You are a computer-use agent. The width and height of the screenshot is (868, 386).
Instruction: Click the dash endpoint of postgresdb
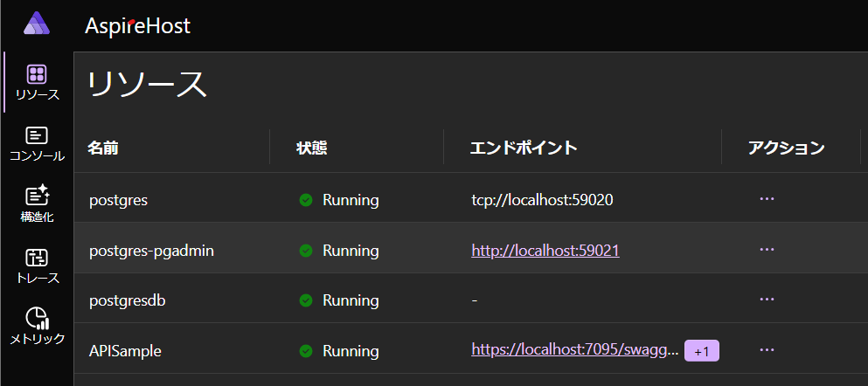pyautogui.click(x=475, y=300)
